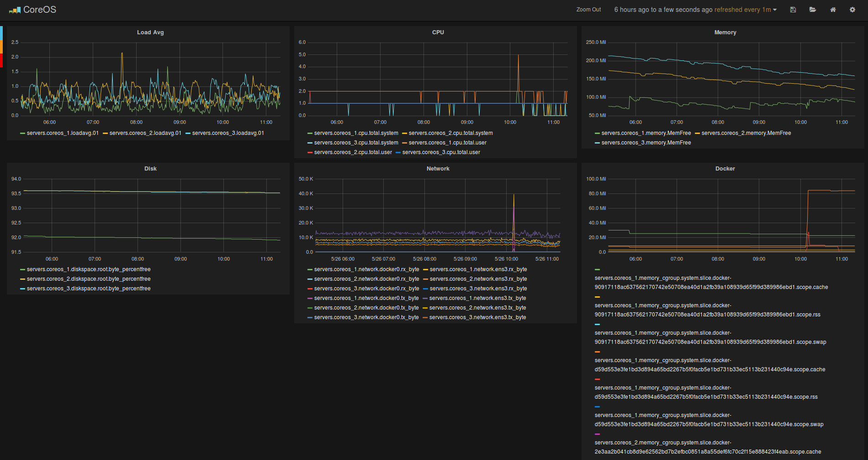868x460 pixels.
Task: Go home using the house icon
Action: (x=833, y=9)
